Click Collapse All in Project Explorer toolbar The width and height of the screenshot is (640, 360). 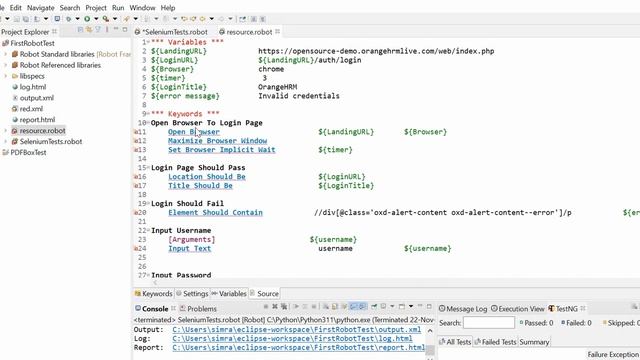click(80, 30)
